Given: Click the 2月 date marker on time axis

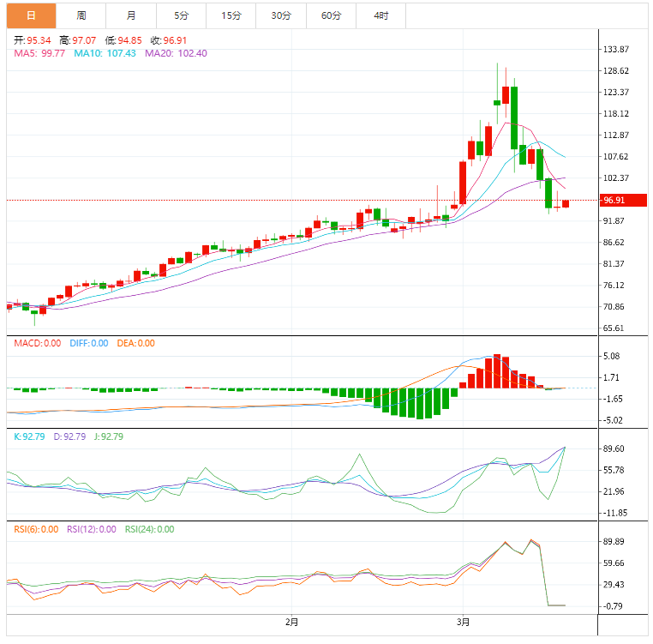Looking at the screenshot, I should point(291,622).
